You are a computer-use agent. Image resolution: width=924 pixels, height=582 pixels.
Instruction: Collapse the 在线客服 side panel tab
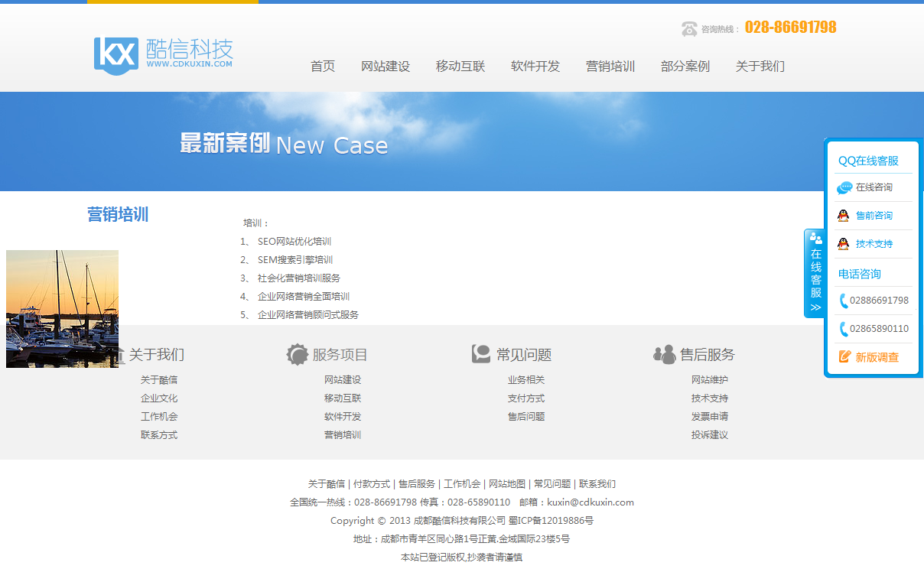coord(815,274)
